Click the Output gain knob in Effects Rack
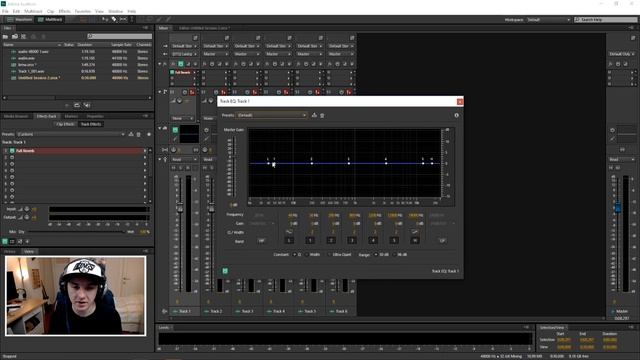 (27, 217)
